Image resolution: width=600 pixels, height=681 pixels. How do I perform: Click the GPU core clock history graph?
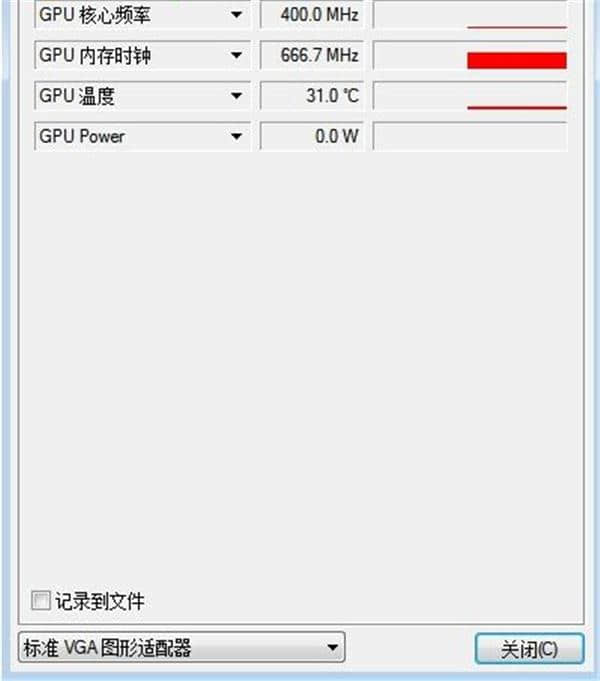tap(470, 15)
